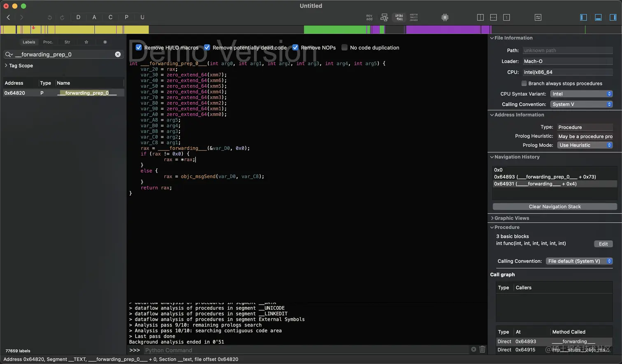Click the file Path field
The width and height of the screenshot is (622, 364).
point(567,51)
